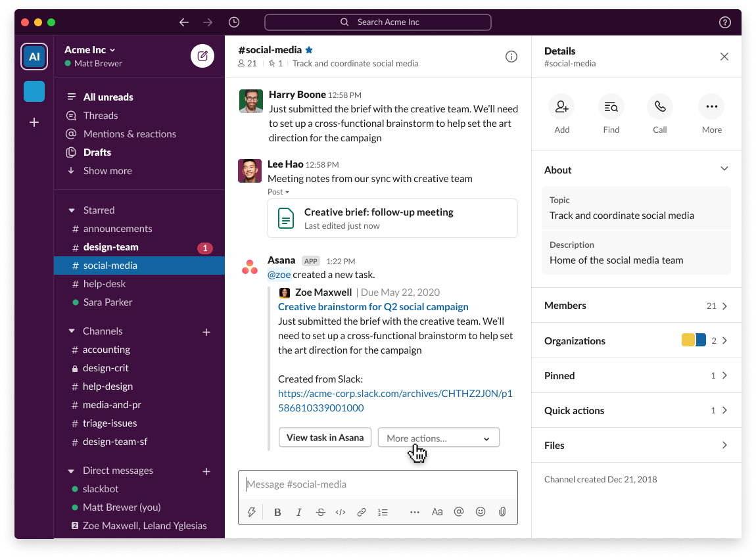Click the Find icon in Details
The height and width of the screenshot is (558, 756).
(x=611, y=106)
